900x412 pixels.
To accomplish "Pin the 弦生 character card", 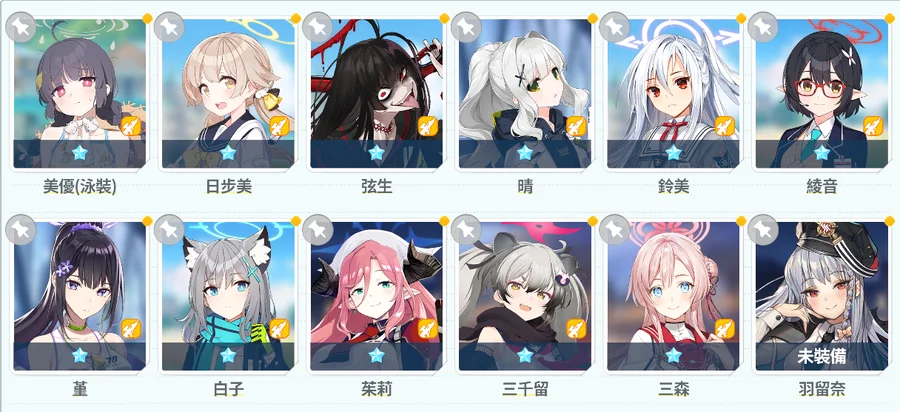I will pyautogui.click(x=317, y=27).
